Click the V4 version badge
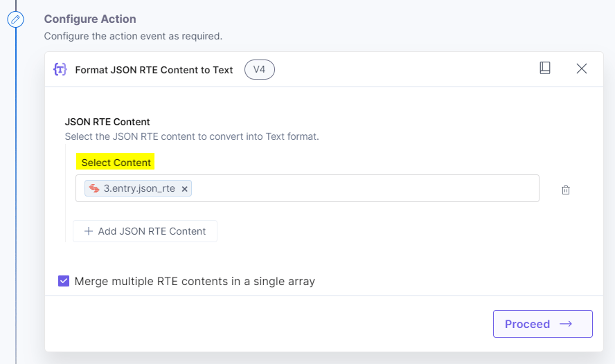Screen dimensions: 615x364 [259, 70]
